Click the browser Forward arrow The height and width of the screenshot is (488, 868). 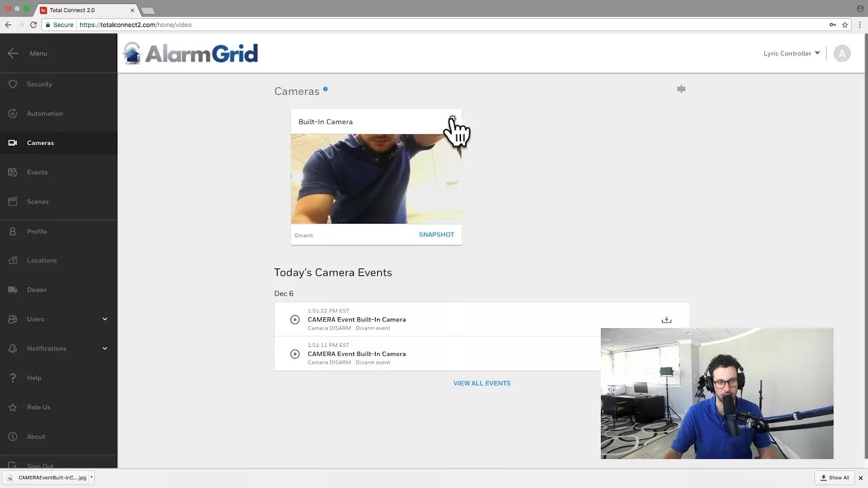(20, 24)
